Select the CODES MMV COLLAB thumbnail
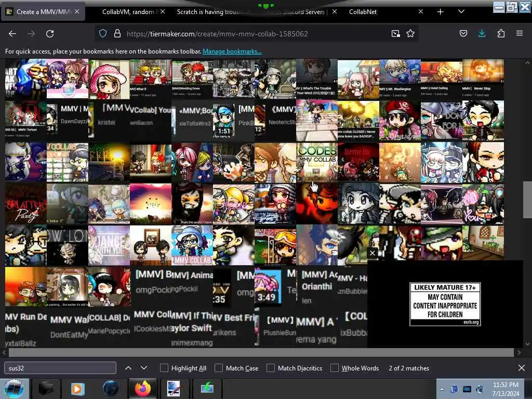The width and height of the screenshot is (532, 399). (317, 162)
